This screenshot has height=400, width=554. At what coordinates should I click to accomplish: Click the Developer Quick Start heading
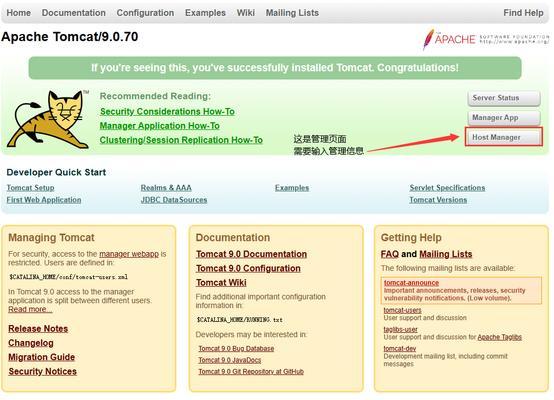(x=56, y=172)
